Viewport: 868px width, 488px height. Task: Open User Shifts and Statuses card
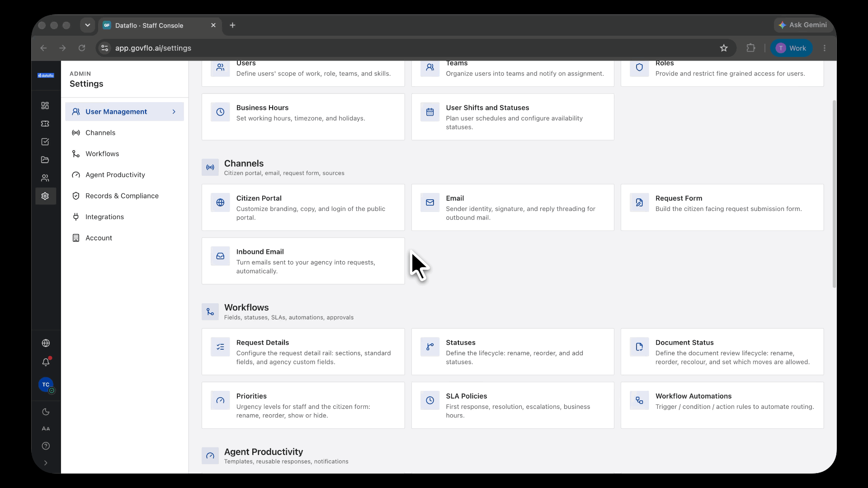(x=513, y=117)
